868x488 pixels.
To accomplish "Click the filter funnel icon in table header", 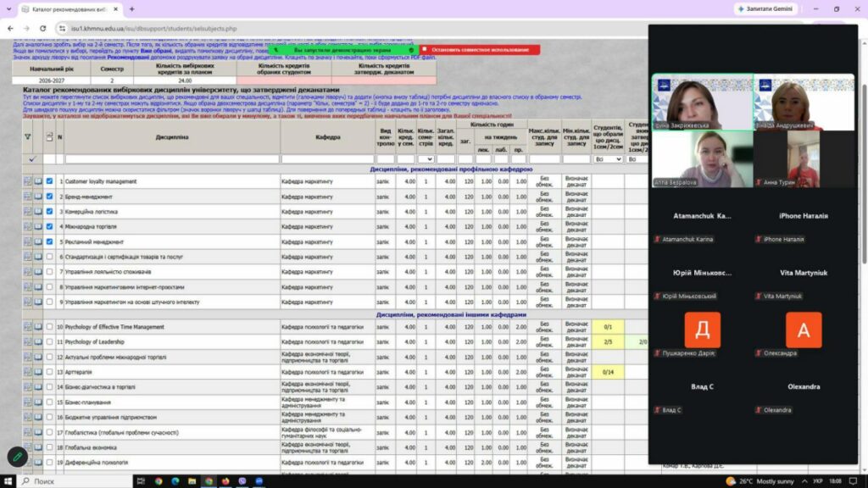I will pyautogui.click(x=28, y=136).
